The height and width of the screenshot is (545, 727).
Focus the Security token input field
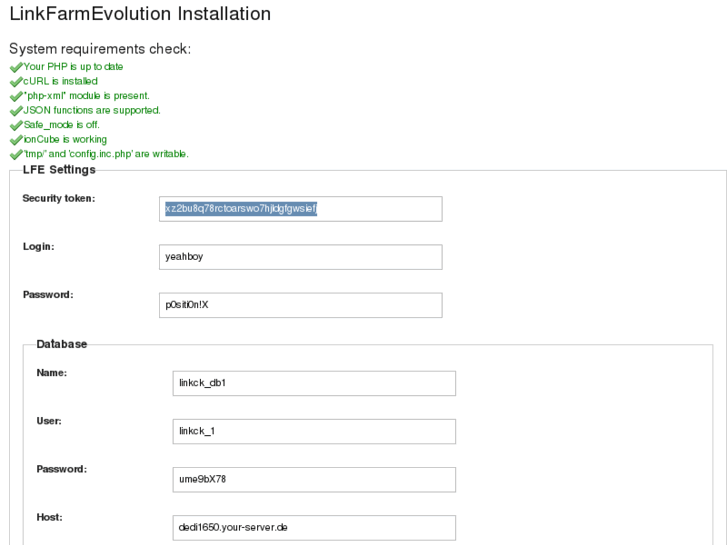300,209
